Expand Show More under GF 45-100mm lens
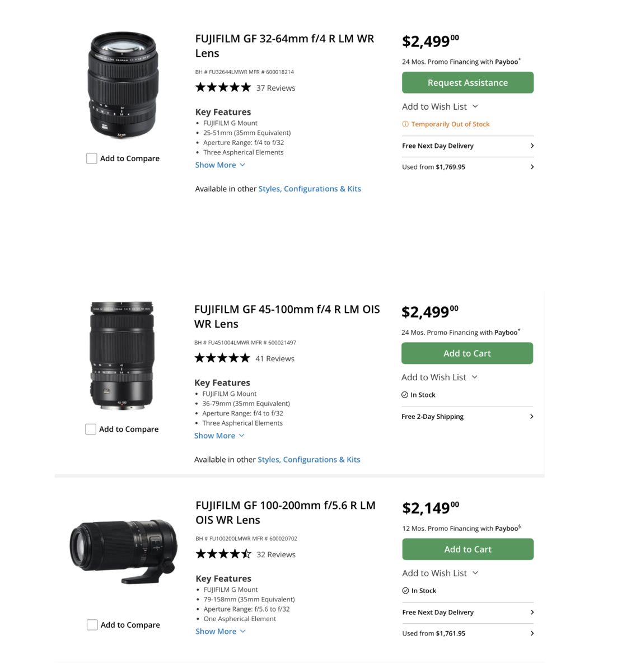Image resolution: width=617 pixels, height=672 pixels. coord(219,436)
